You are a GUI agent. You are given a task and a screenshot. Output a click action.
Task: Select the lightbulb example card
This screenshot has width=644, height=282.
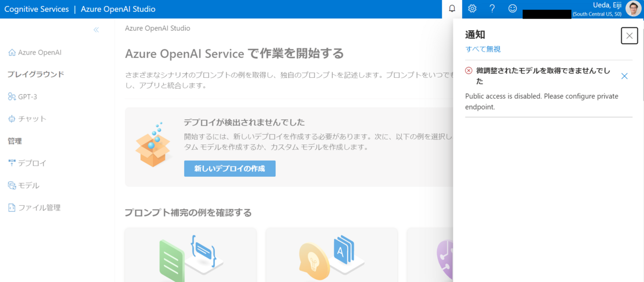[331, 255]
